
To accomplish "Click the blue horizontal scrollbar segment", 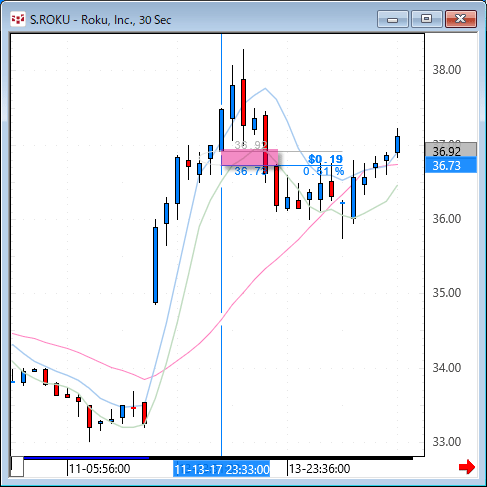I will 86,458.
